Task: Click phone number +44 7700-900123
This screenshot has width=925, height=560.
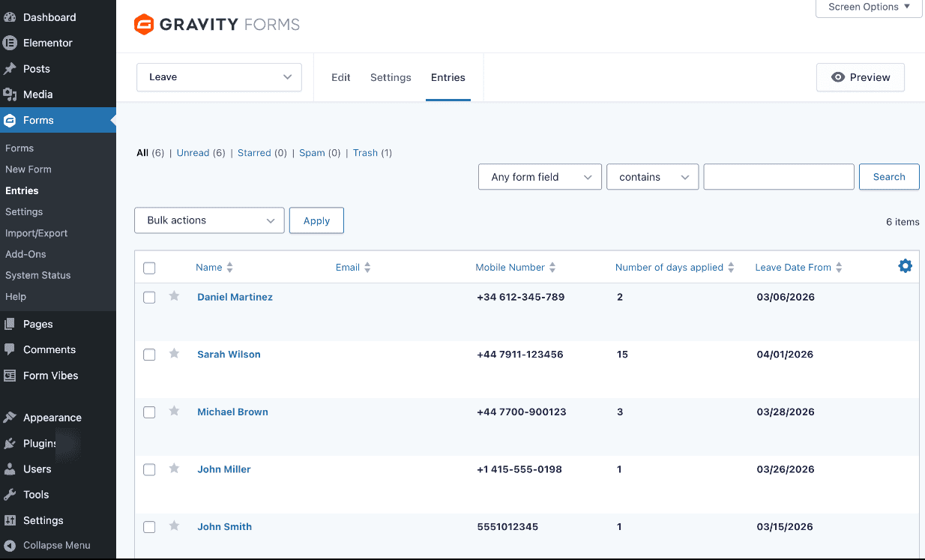Action: (x=522, y=412)
